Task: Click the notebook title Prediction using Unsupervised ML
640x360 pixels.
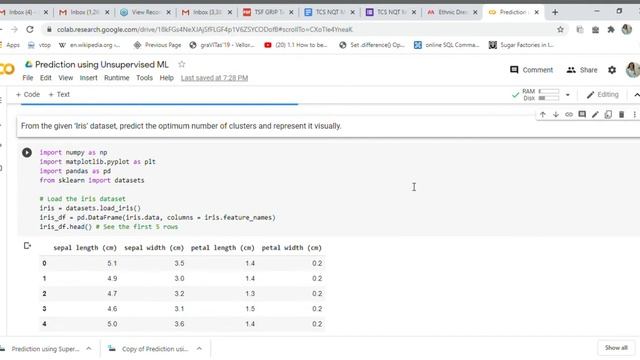Action: point(102,64)
